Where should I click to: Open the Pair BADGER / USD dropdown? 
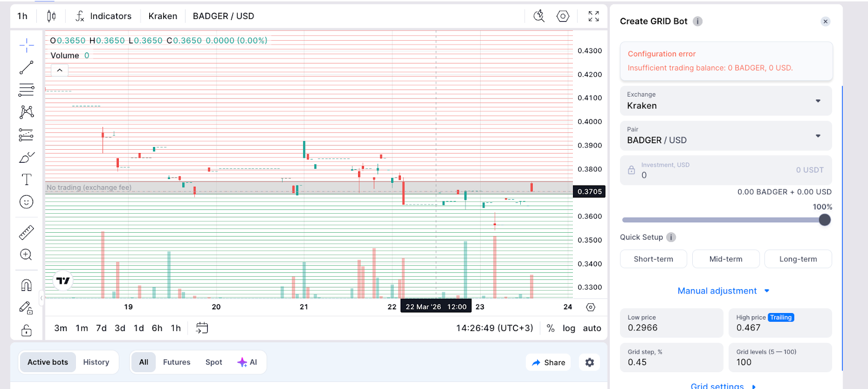726,136
